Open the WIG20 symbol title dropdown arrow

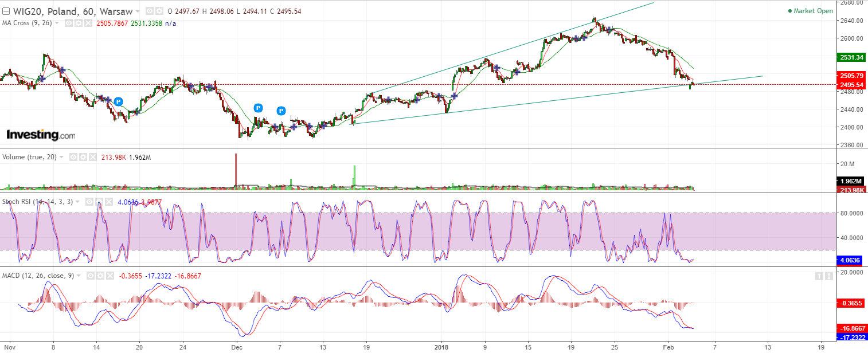click(x=138, y=11)
